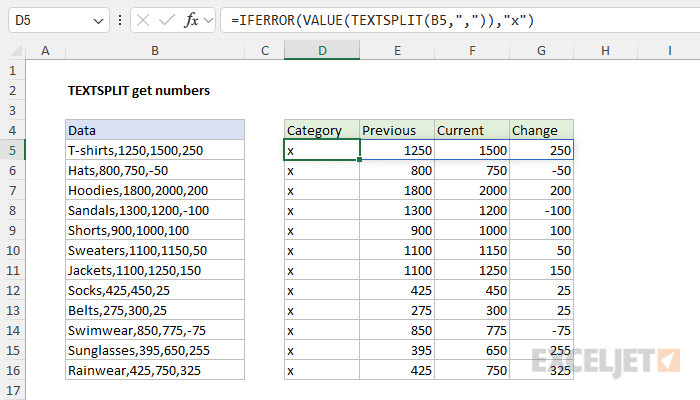The width and height of the screenshot is (700, 400).
Task: Click the title cell 'TEXTSPLIT get numbers'
Action: [x=139, y=91]
